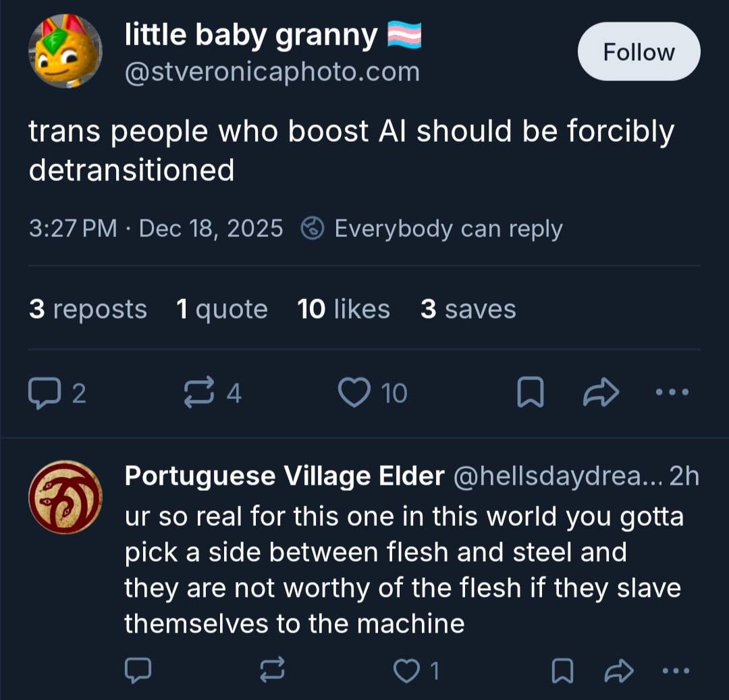Bookmark the main post to saves
The image size is (729, 700).
(x=530, y=393)
